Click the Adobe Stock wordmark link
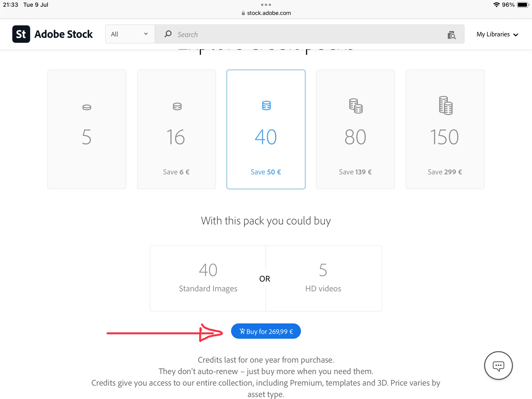Viewport: 532px width, 399px height. 63,34
